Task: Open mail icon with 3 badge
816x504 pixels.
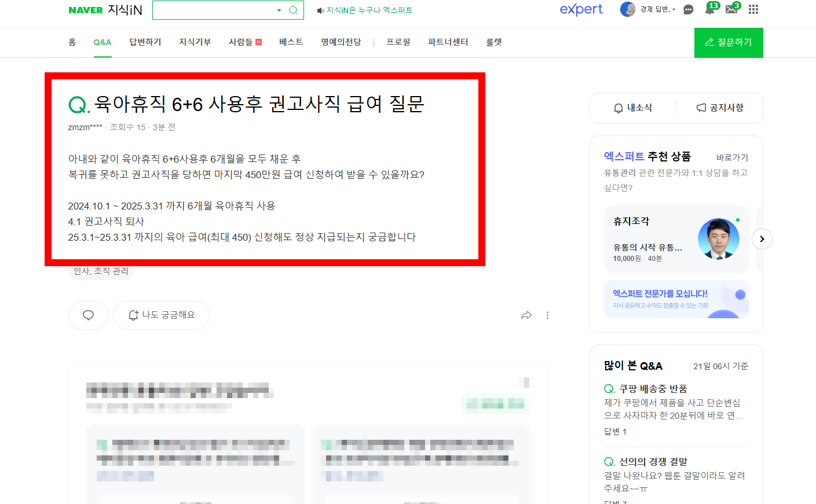Action: pyautogui.click(x=733, y=8)
